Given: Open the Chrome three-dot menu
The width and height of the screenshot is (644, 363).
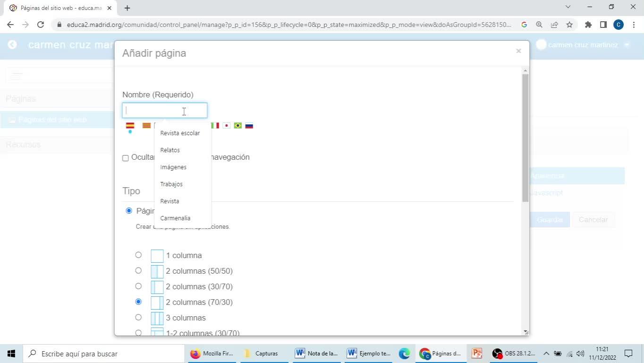Looking at the screenshot, I should [x=634, y=25].
